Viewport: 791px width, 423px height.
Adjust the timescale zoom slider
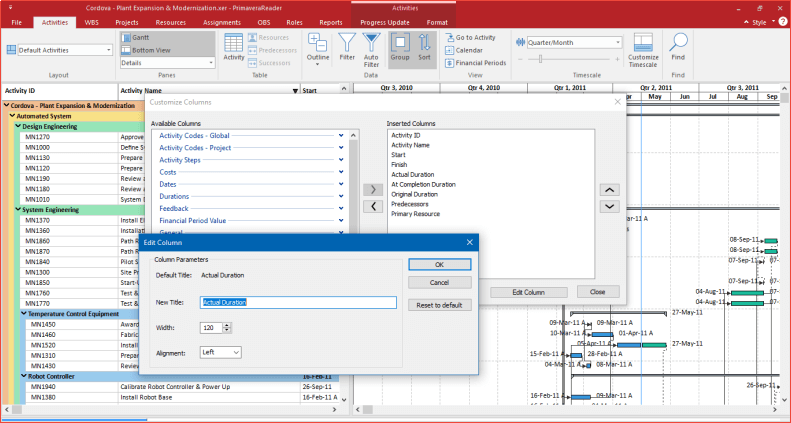coord(540,59)
